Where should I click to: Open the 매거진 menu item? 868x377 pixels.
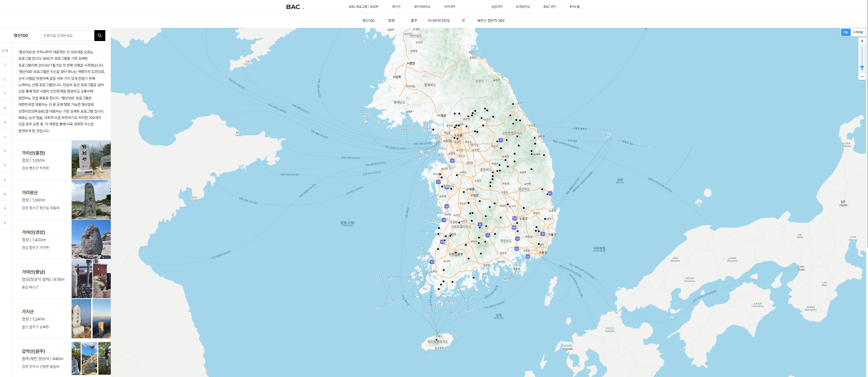click(396, 7)
